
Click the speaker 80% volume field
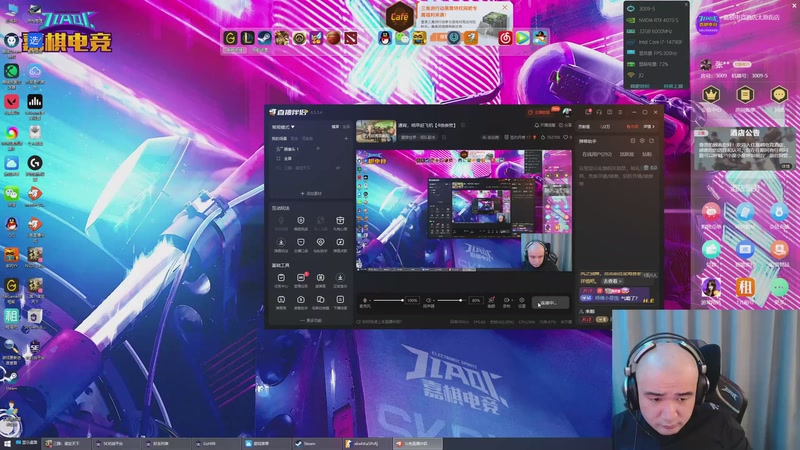(x=476, y=301)
